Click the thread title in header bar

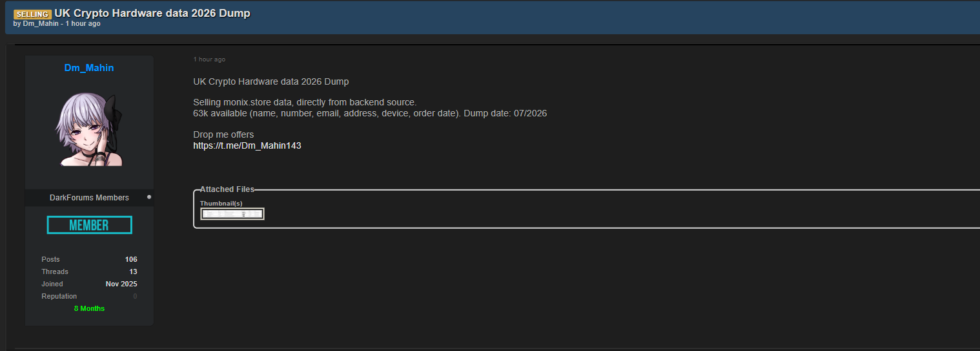tap(152, 13)
